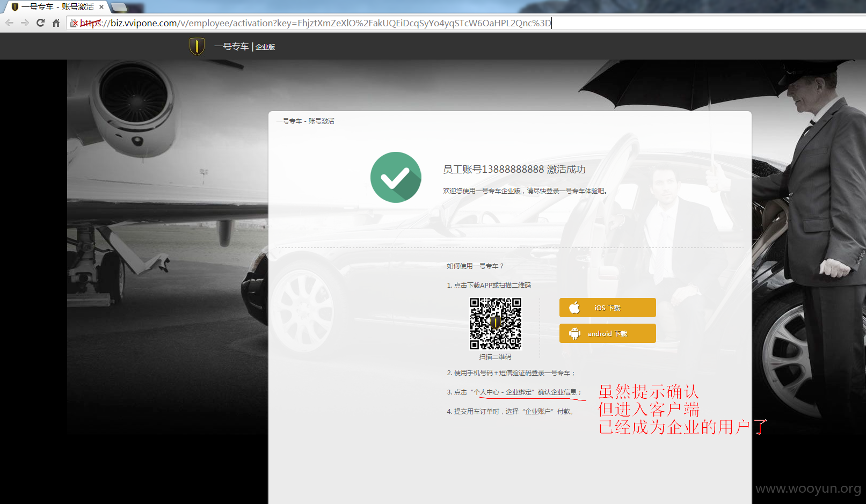This screenshot has height=504, width=866.
Task: Click step 3 个人中心 - 企业绑定 text
Action: coord(514,392)
